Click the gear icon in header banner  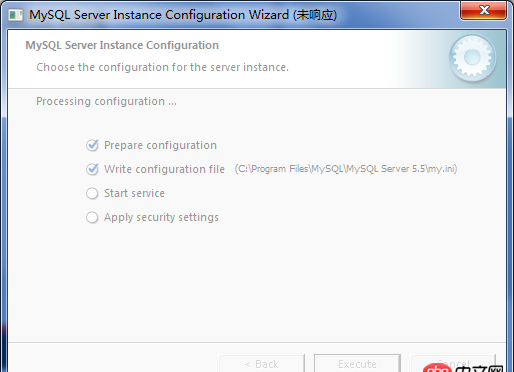pos(472,58)
